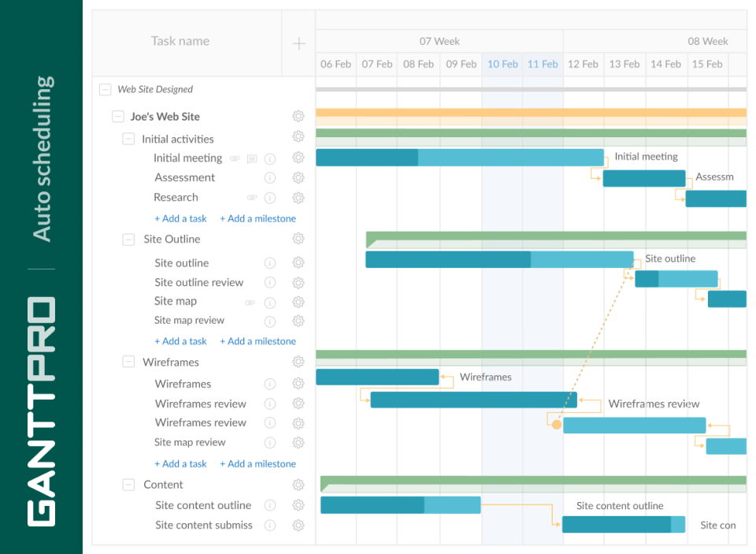Click Add a task under Initial activities

point(180,218)
